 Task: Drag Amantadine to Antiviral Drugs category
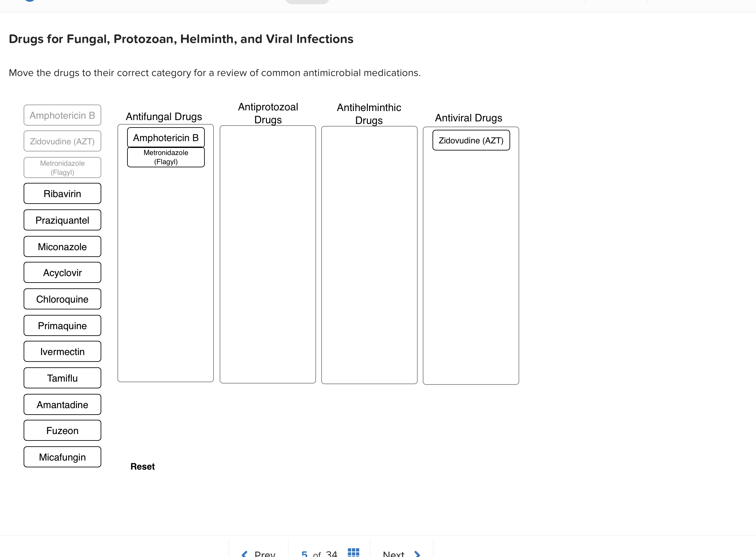62,404
